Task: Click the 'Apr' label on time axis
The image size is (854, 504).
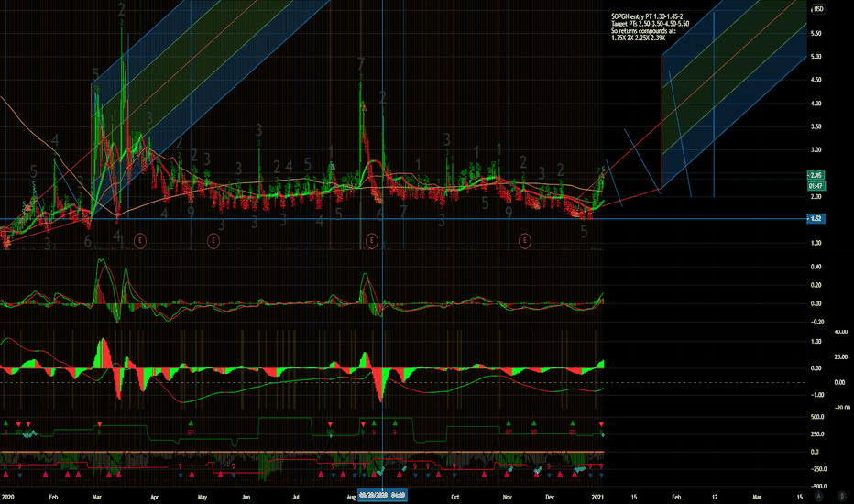Action: pos(154,497)
